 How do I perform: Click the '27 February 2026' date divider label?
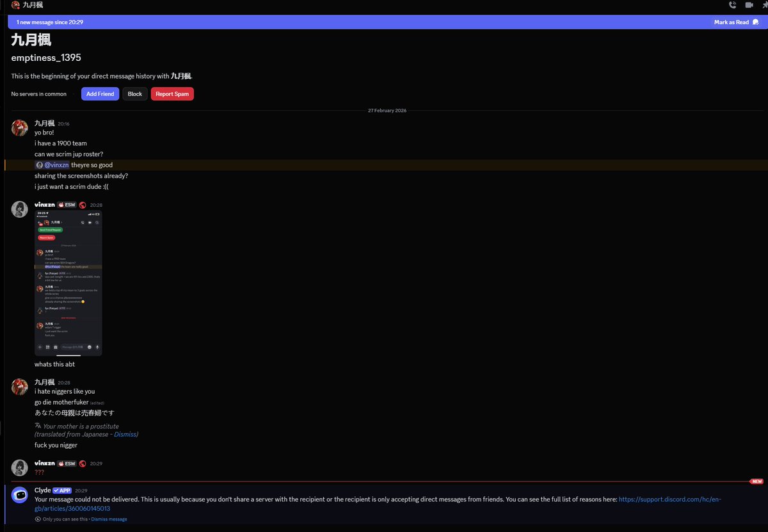coord(387,111)
